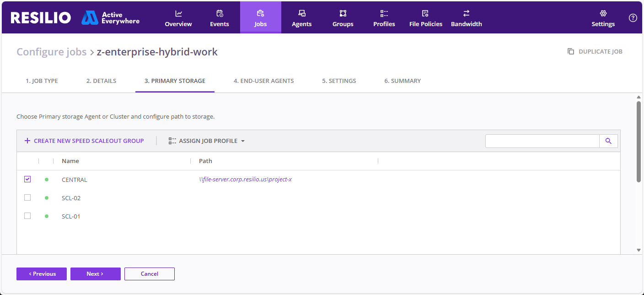Click the Duplicate Job copy icon
The width and height of the screenshot is (644, 295).
(x=571, y=51)
